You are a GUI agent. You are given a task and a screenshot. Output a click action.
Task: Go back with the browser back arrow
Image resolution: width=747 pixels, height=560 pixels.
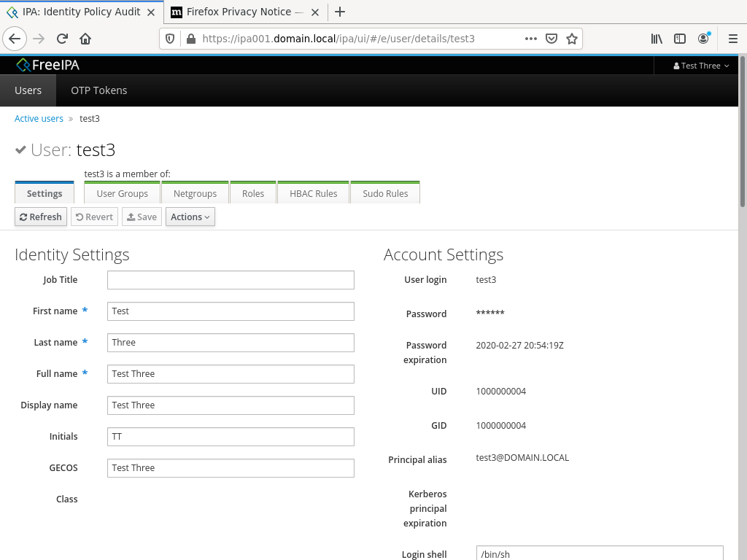pos(15,39)
